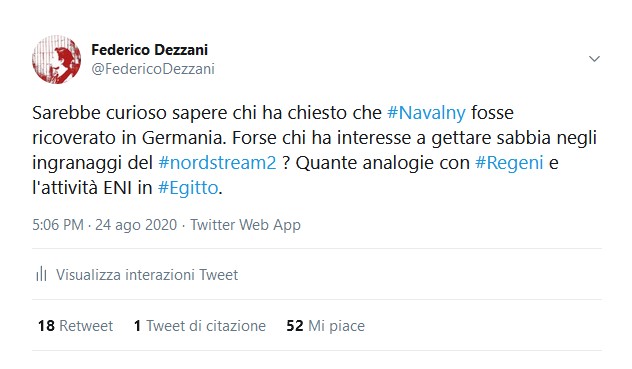Open the Twitter Web App source link
The image size is (632, 369).
pyautogui.click(x=245, y=225)
